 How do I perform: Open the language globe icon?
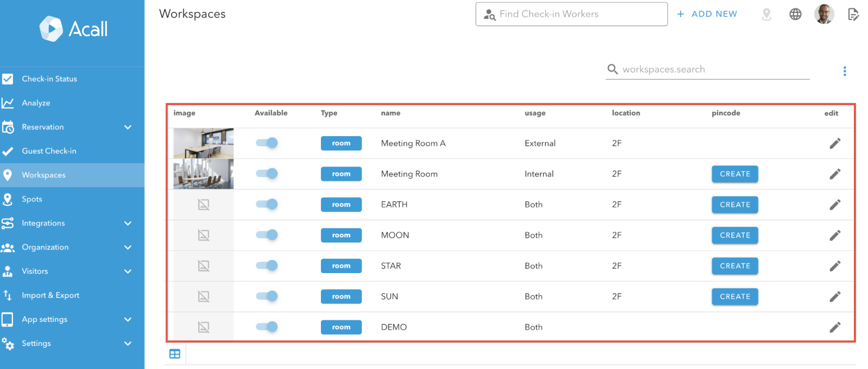(795, 14)
